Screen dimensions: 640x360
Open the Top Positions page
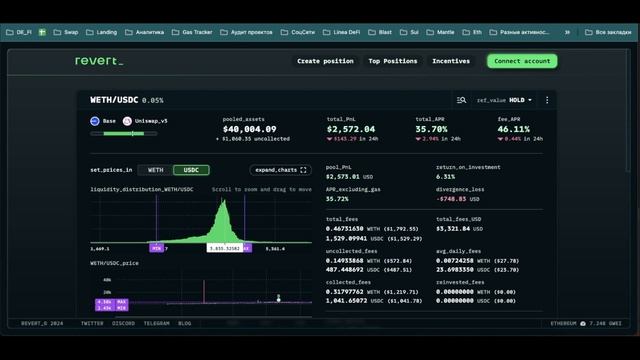(x=393, y=61)
